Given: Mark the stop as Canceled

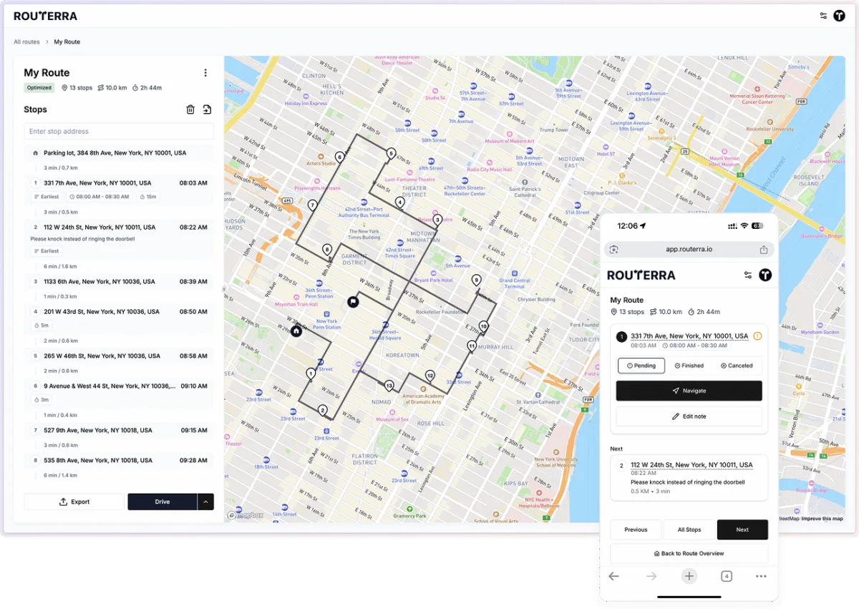Looking at the screenshot, I should (x=737, y=366).
